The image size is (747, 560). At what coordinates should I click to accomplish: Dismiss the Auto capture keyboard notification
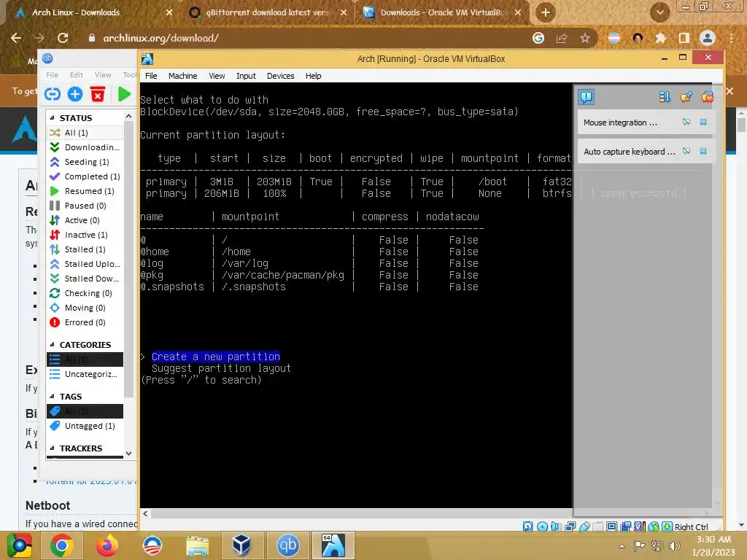(703, 151)
